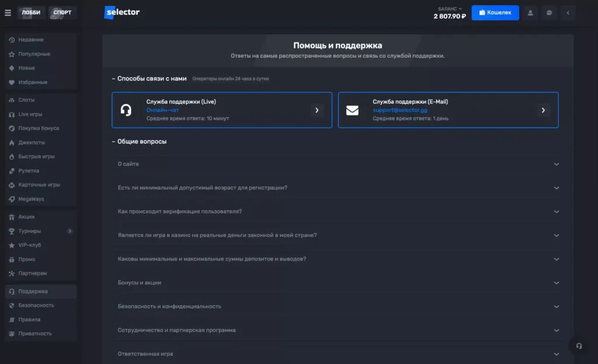Click the headset icon in Live support card
598x364 pixels.
[126, 110]
